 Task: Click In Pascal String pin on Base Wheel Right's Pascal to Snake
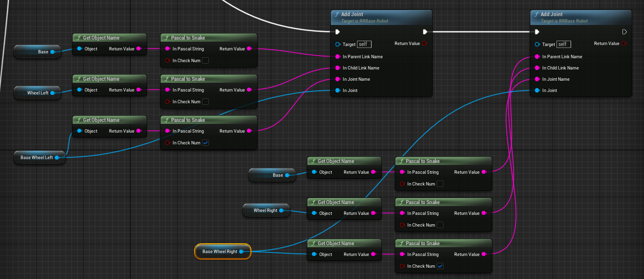coord(402,255)
